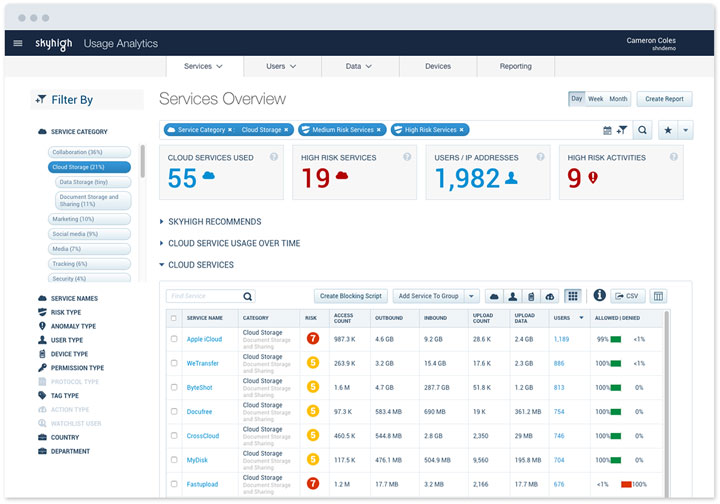Click the search magnifier beside filter bar
The image size is (720, 504).
click(x=642, y=130)
